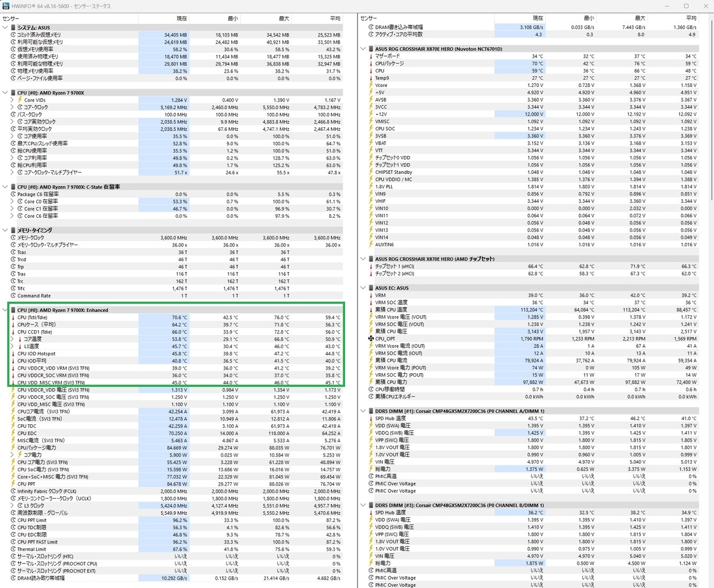Image resolution: width=714 pixels, height=588 pixels.
Task: Click chip icon beside システム: ASUS header
Action: [x=13, y=27]
